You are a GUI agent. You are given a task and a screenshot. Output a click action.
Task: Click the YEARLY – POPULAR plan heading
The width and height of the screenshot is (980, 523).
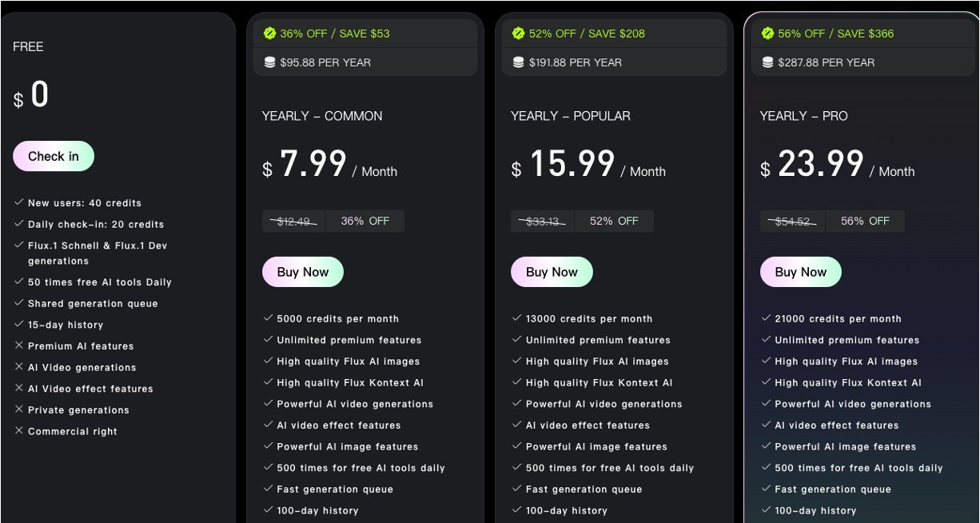[x=571, y=116]
